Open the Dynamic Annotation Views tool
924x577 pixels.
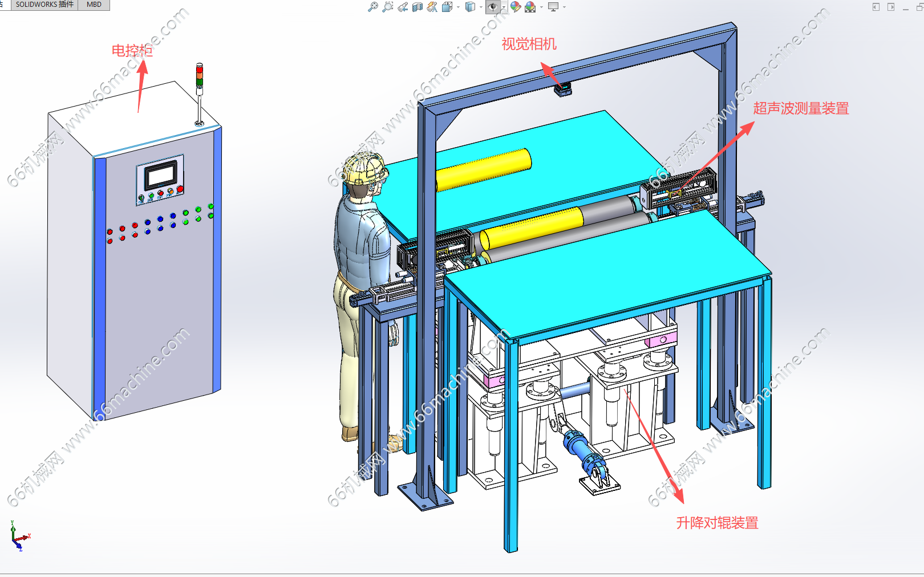(432, 7)
